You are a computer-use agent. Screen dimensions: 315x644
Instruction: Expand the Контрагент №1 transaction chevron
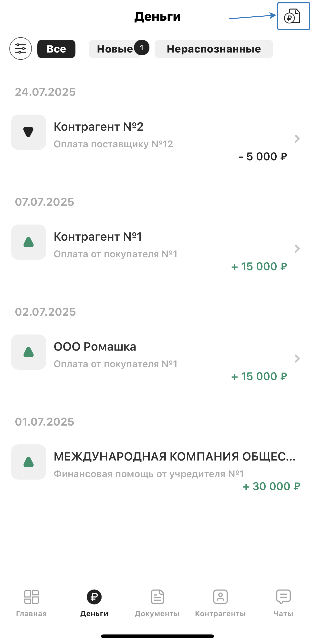tap(297, 249)
